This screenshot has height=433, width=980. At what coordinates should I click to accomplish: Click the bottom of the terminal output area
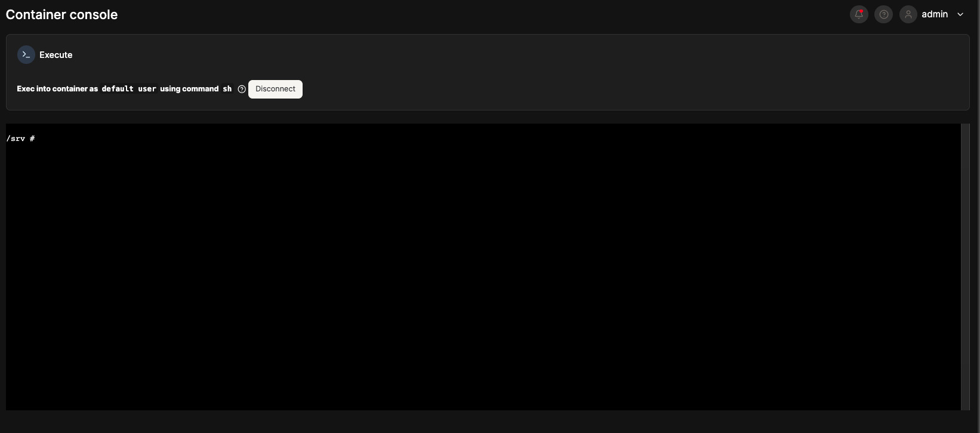[483, 400]
